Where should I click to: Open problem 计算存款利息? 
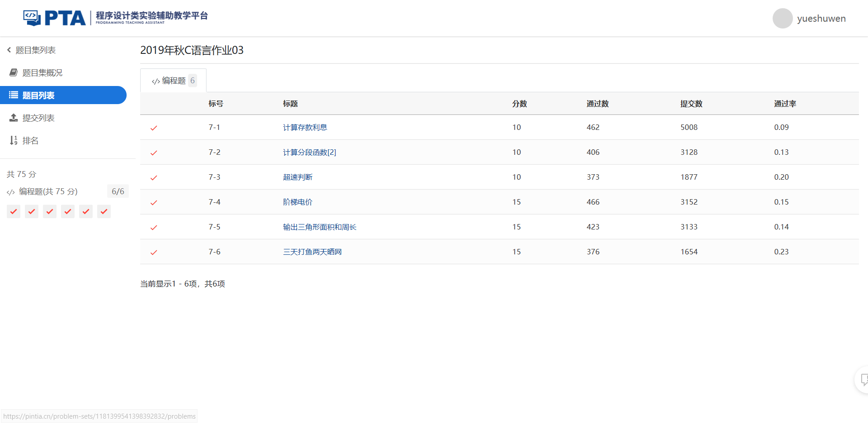click(x=305, y=127)
